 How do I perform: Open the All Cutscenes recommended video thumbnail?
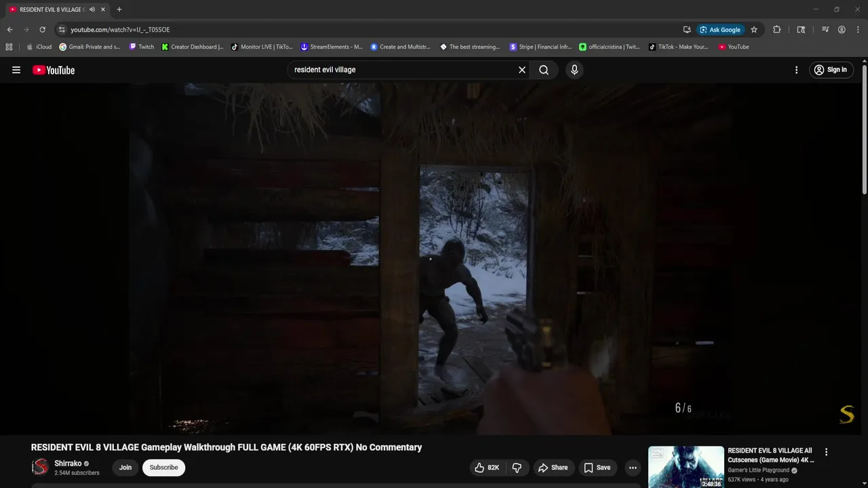tap(686, 467)
